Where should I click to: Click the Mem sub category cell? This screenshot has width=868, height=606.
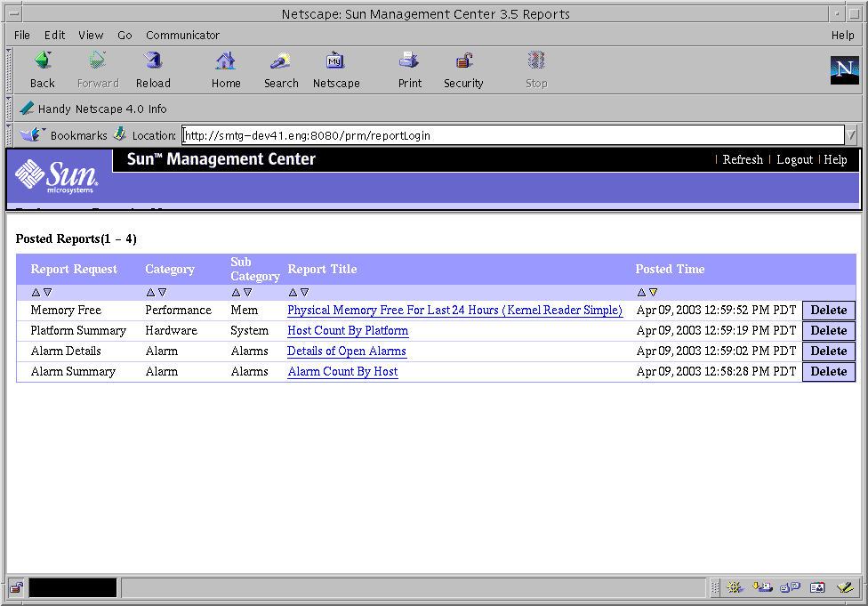[244, 311]
